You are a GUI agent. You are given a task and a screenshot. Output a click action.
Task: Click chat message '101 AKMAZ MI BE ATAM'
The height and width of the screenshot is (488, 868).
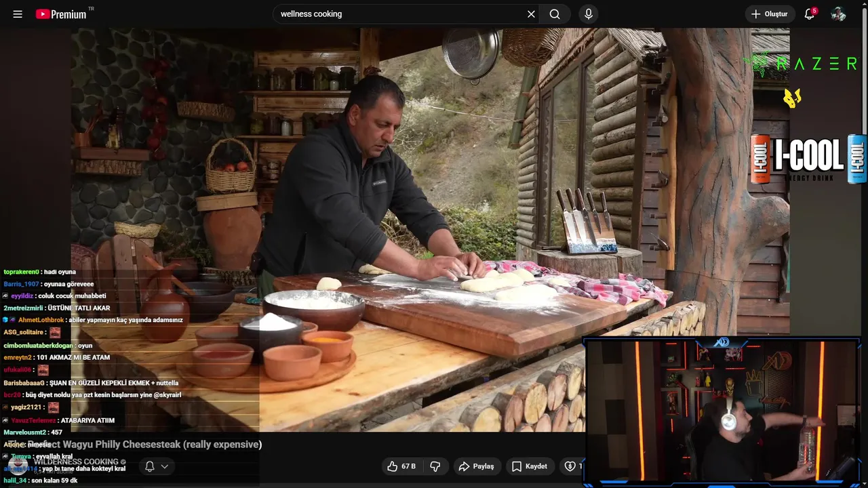[56, 357]
